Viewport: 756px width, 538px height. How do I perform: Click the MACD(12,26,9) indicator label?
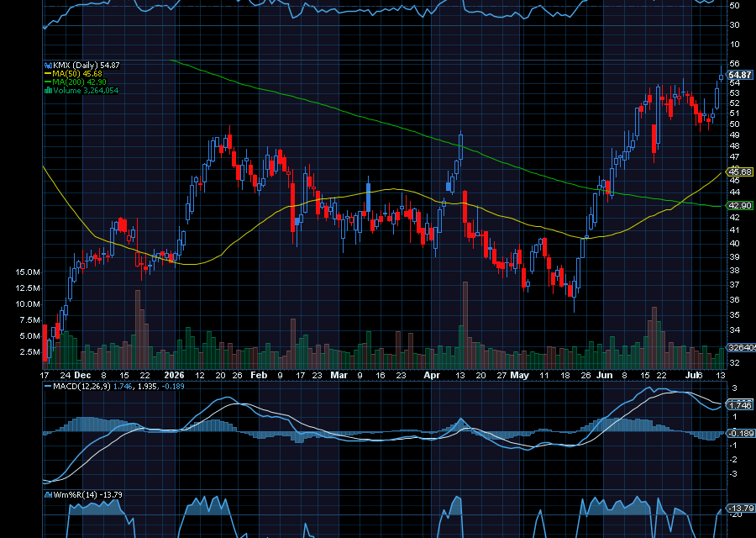(x=82, y=387)
